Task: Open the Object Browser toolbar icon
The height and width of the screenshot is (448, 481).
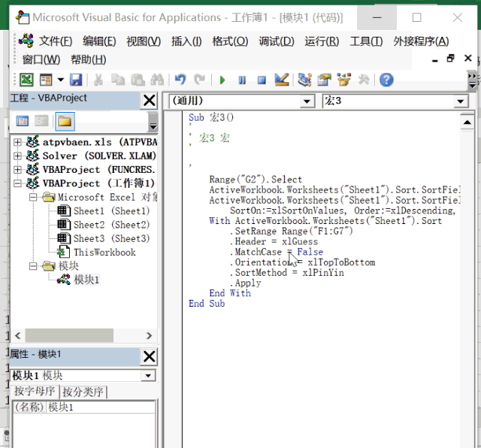Action: 344,80
